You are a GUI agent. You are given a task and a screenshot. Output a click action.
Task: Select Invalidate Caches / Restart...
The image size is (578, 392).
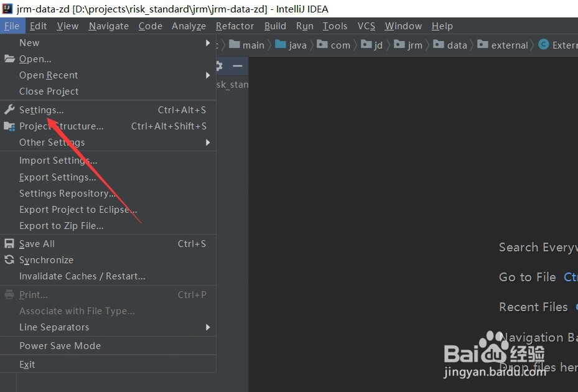click(108, 276)
